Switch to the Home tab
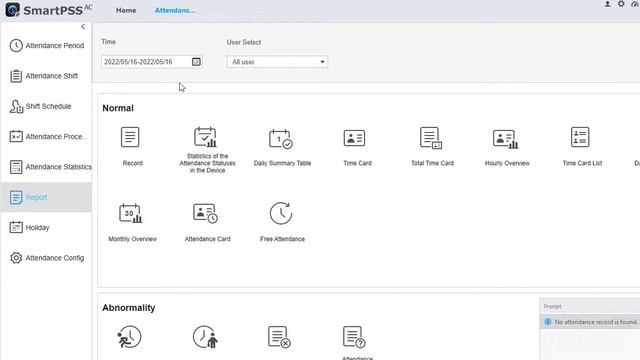The height and width of the screenshot is (360, 640). click(x=126, y=10)
